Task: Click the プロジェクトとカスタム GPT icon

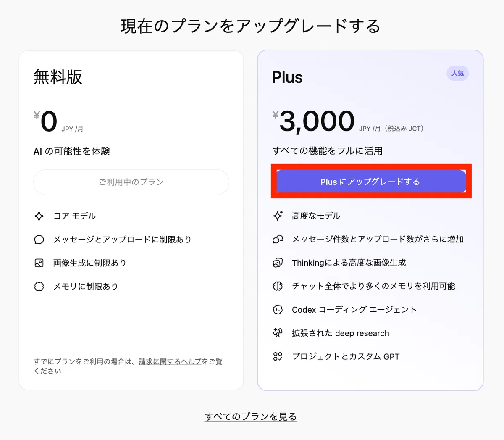Action: click(278, 356)
